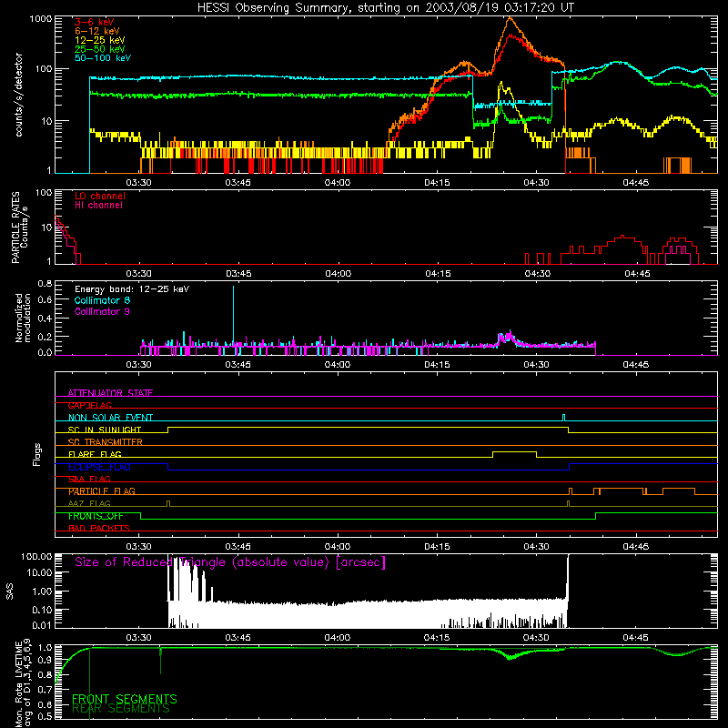Click the 'FRONTS_OFF' flag label
728x728 pixels.
(96, 516)
